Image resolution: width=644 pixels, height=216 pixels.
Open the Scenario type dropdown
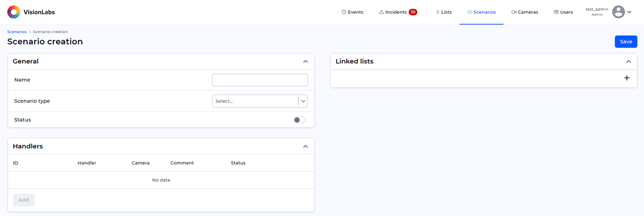pyautogui.click(x=260, y=101)
